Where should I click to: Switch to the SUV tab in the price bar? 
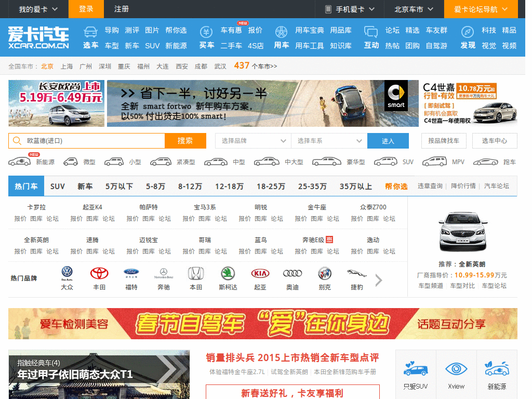(57, 187)
